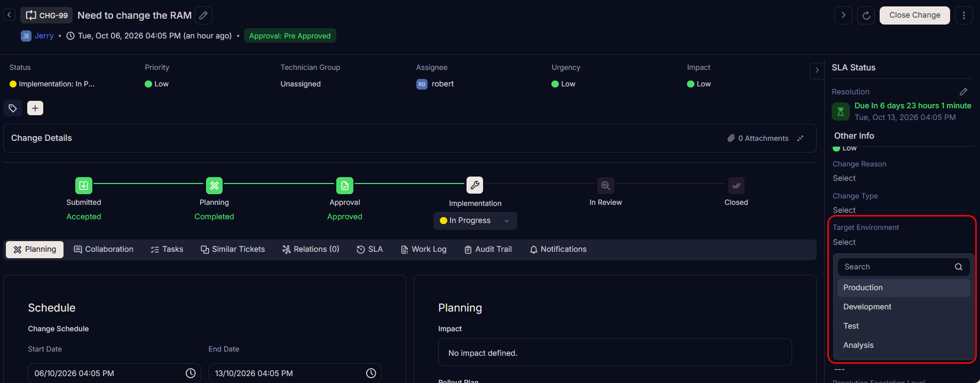Open the SLA tab
980x383 pixels.
(x=370, y=249)
